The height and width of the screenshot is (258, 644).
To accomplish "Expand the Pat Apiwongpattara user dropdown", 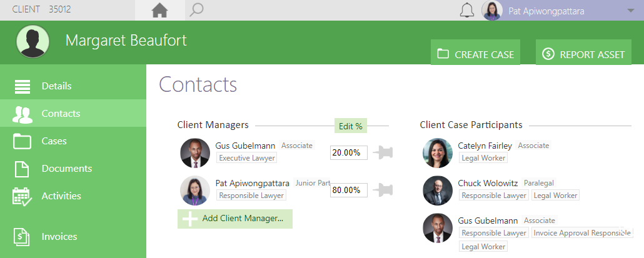I will coord(631,11).
